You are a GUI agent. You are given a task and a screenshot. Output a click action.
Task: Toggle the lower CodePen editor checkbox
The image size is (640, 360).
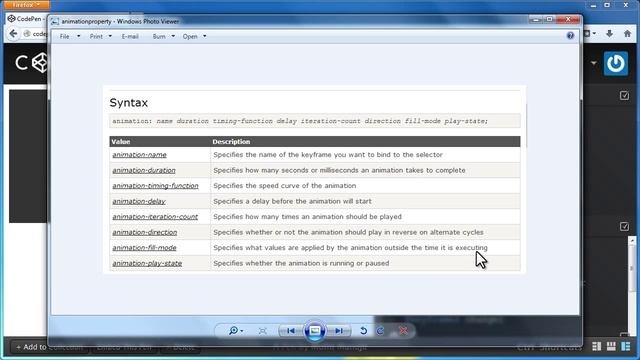coord(624,227)
